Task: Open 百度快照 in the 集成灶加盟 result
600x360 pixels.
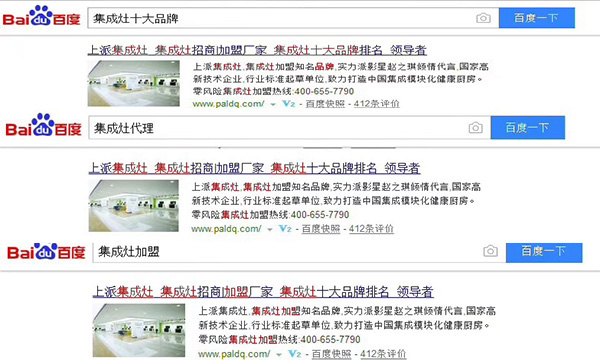Action: point(331,354)
